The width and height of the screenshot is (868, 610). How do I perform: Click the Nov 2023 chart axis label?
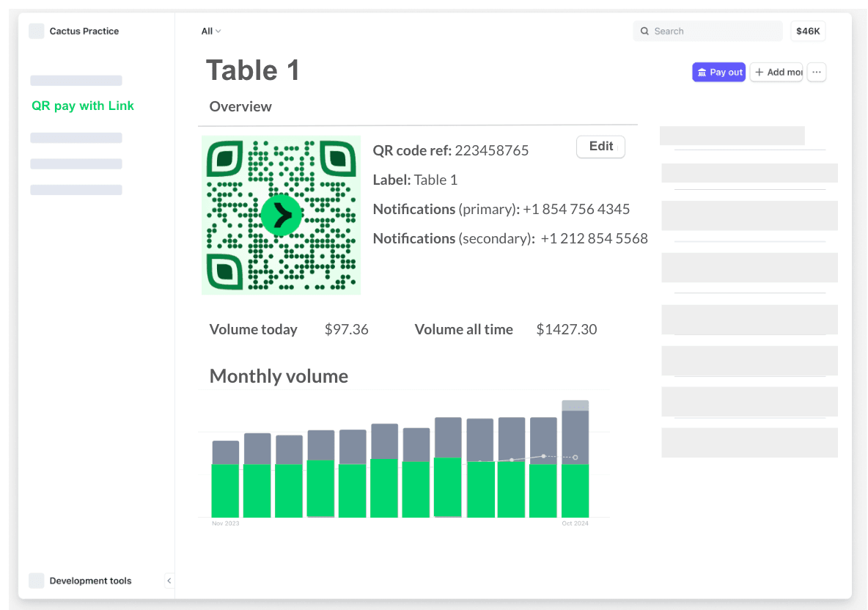pyautogui.click(x=225, y=523)
